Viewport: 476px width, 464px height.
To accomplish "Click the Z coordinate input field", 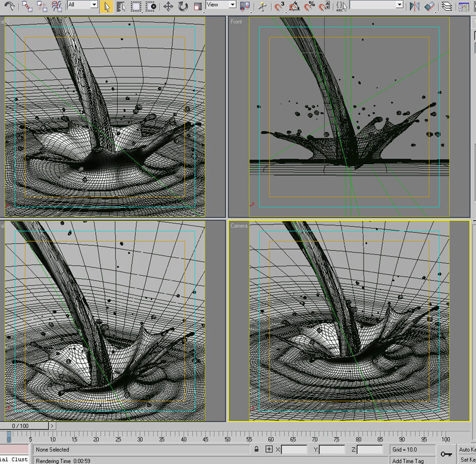I will [369, 450].
